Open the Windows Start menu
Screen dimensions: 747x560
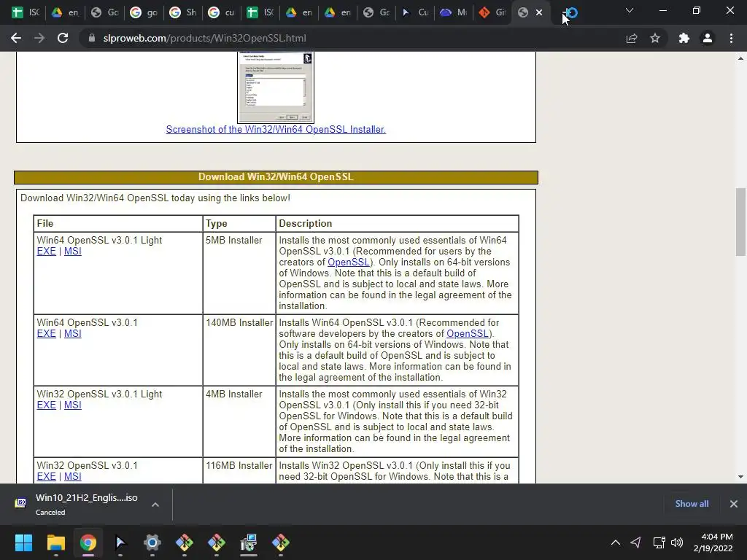[23, 542]
